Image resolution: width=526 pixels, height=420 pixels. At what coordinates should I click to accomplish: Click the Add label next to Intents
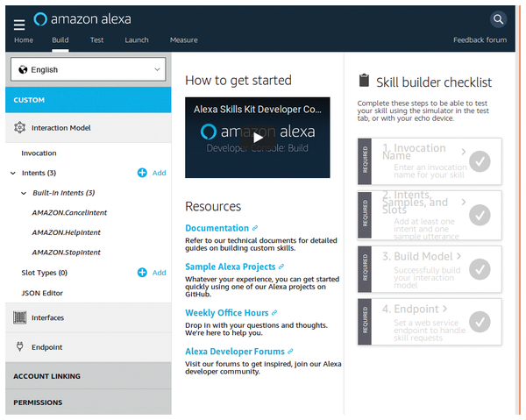coord(159,173)
